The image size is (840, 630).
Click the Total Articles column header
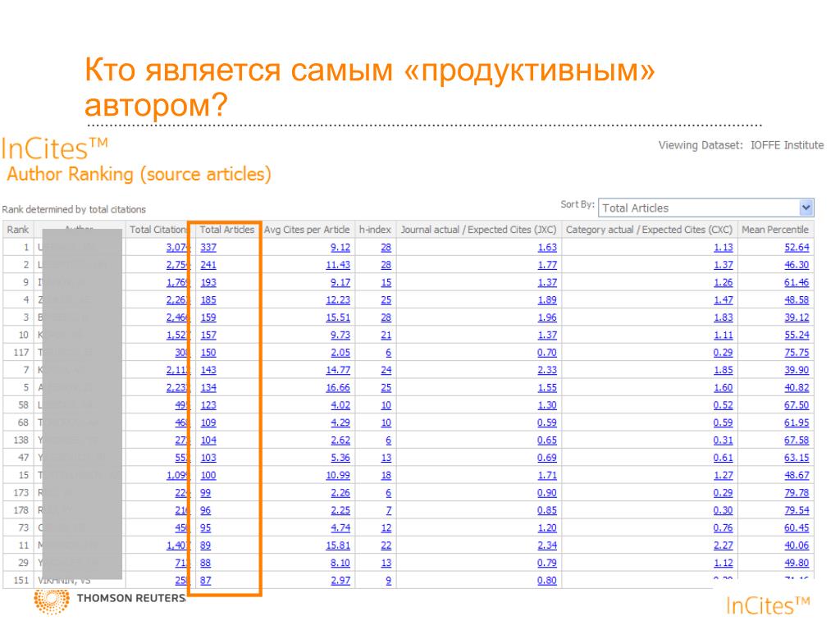(x=227, y=230)
